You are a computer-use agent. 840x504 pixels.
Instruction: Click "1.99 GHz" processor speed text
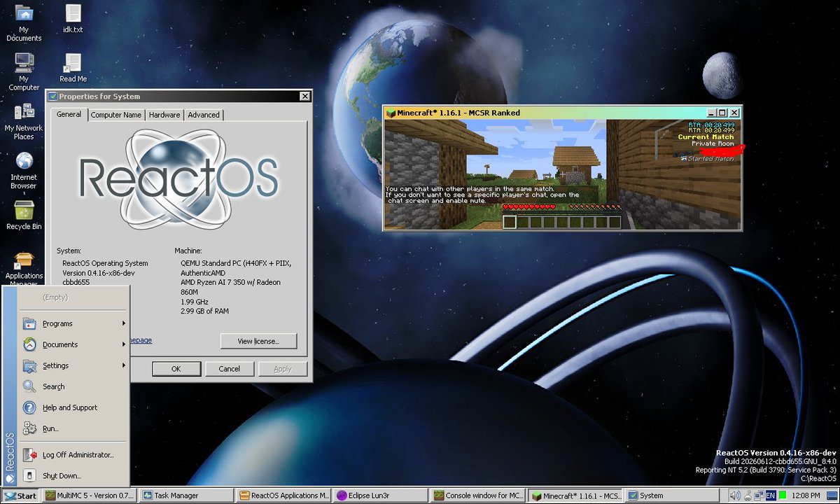[x=195, y=302]
